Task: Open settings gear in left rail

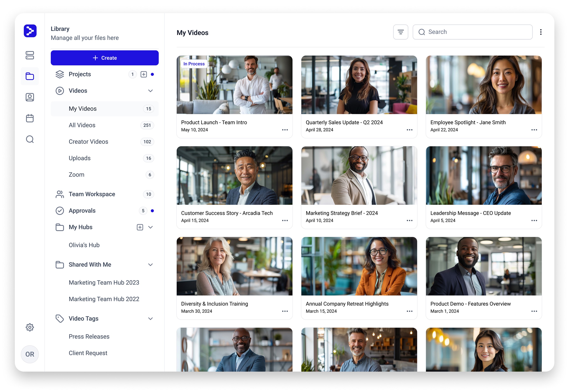Action: 30,327
